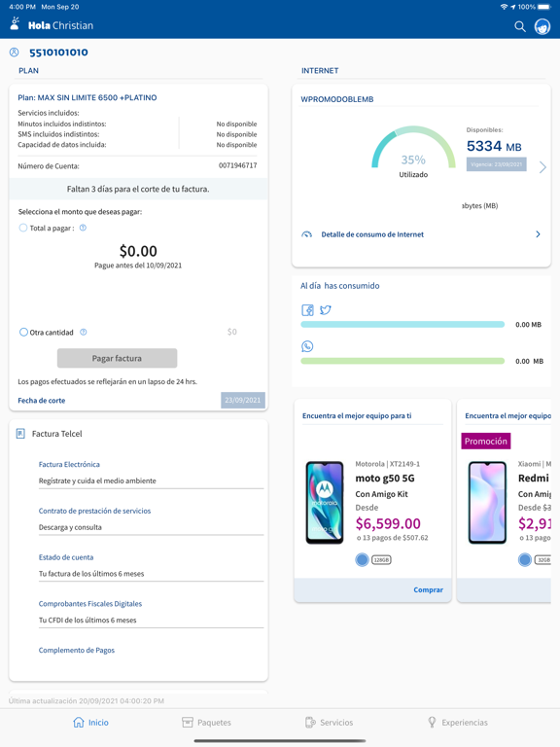The width and height of the screenshot is (560, 747).
Task: Tap the 5334 MB available data value
Action: 494,146
